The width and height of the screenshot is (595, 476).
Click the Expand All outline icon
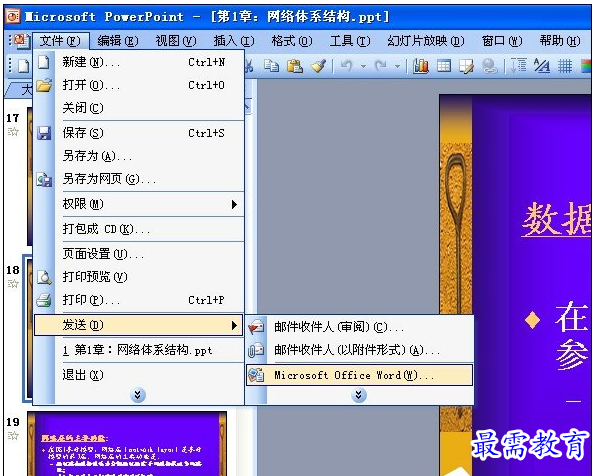pos(518,66)
